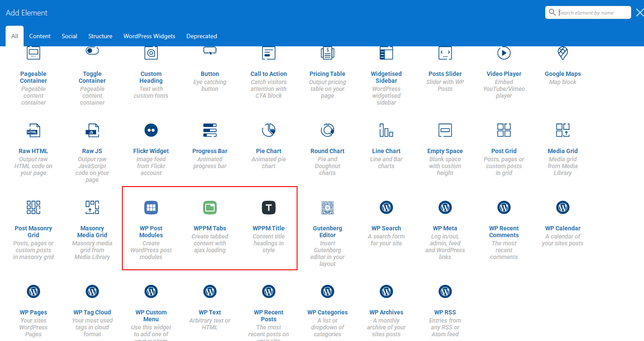Open the Custom Heading title link
Screen dimensions: 644x341
(151, 77)
